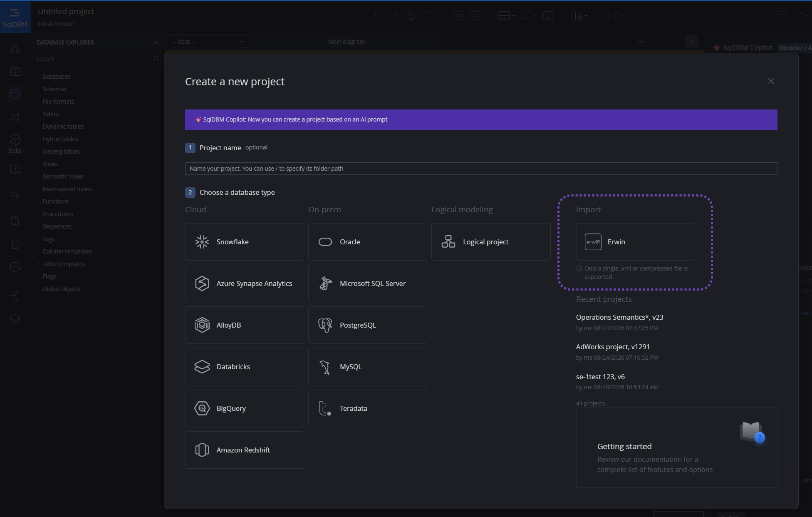
Task: Click the BigQuery magnifier icon
Action: pyautogui.click(x=202, y=408)
